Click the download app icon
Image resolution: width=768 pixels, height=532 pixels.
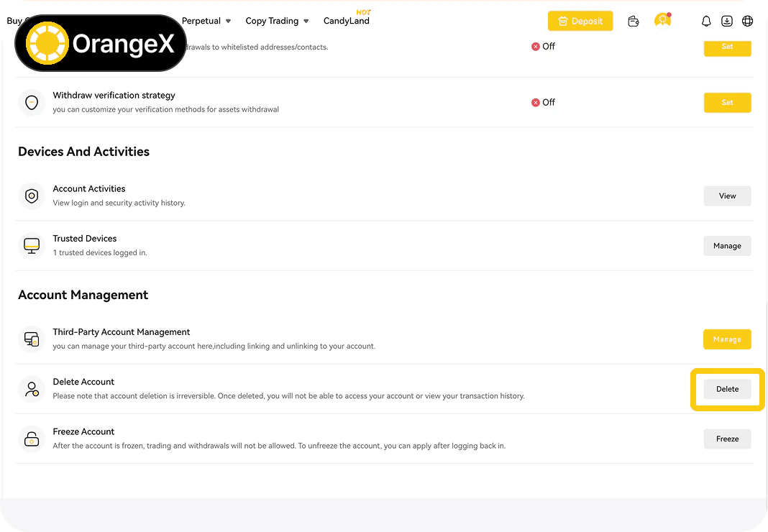pos(727,21)
